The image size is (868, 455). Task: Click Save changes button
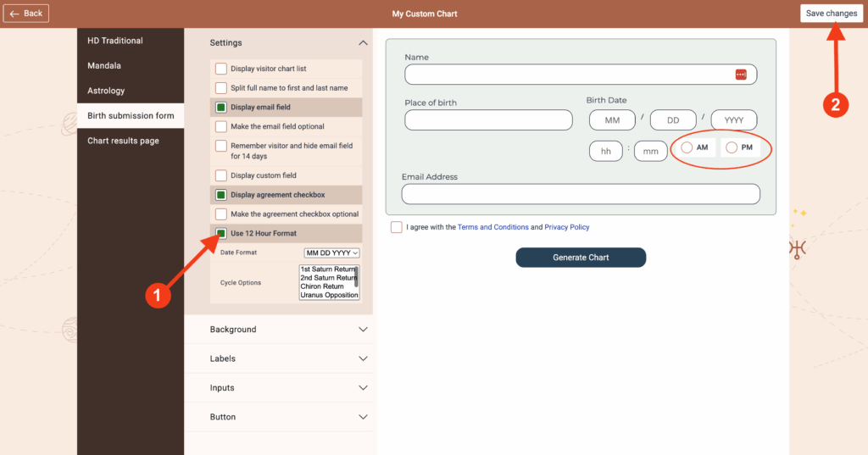(830, 14)
